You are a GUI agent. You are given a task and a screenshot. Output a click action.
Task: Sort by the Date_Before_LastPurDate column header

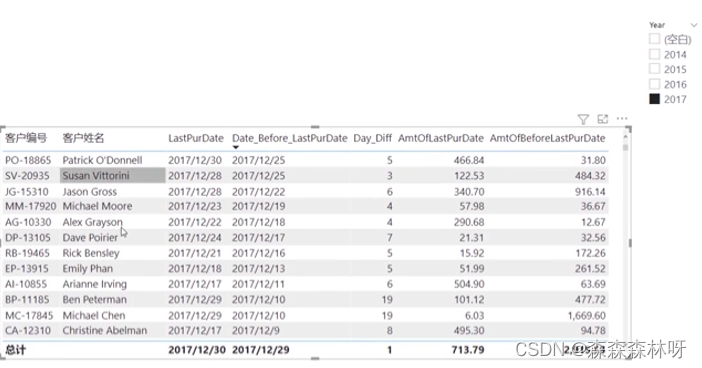[289, 138]
